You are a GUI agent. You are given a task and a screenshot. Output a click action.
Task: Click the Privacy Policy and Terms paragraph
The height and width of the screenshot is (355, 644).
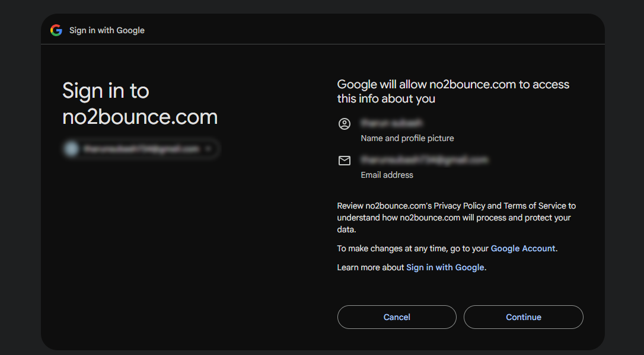(456, 218)
